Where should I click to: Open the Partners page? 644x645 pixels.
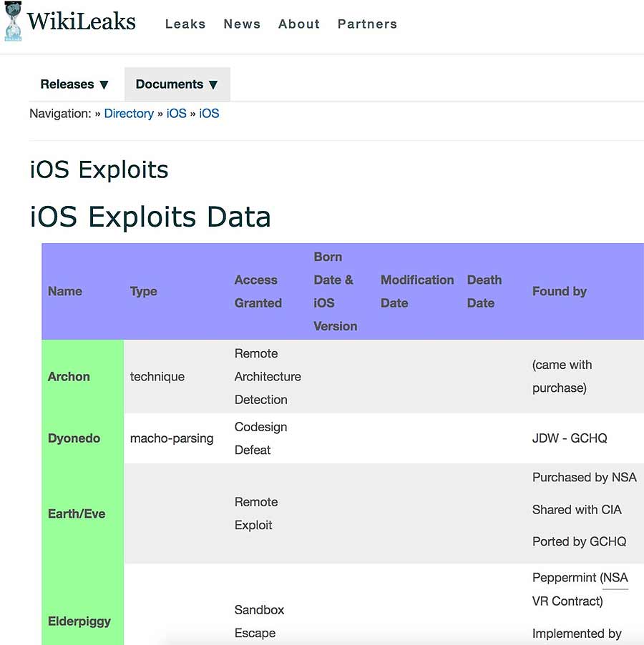point(368,24)
